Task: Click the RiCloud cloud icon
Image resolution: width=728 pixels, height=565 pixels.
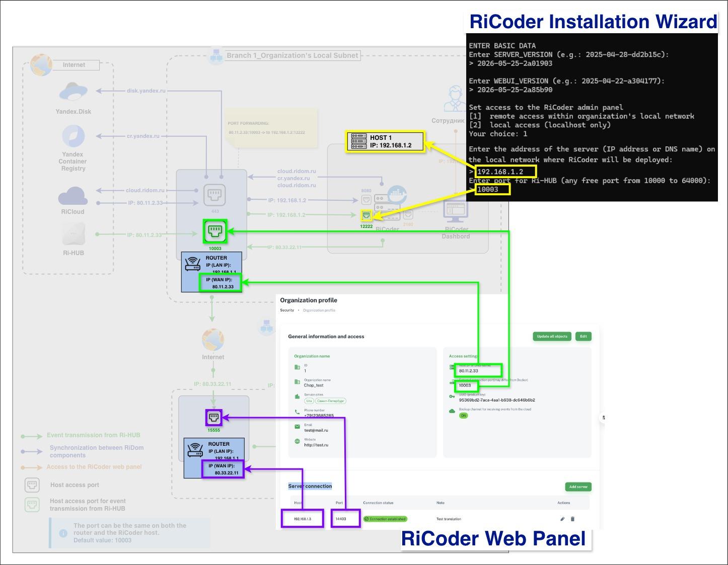Action: click(x=72, y=196)
